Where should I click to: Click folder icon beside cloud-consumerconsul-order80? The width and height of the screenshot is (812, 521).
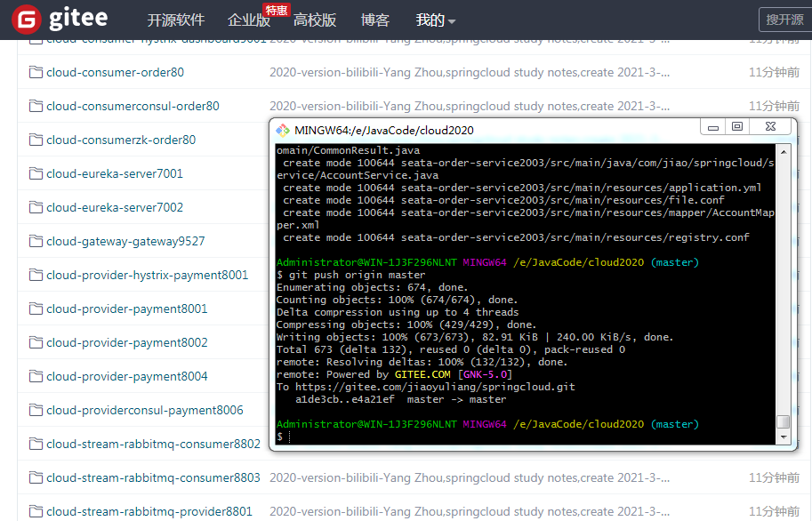click(36, 106)
